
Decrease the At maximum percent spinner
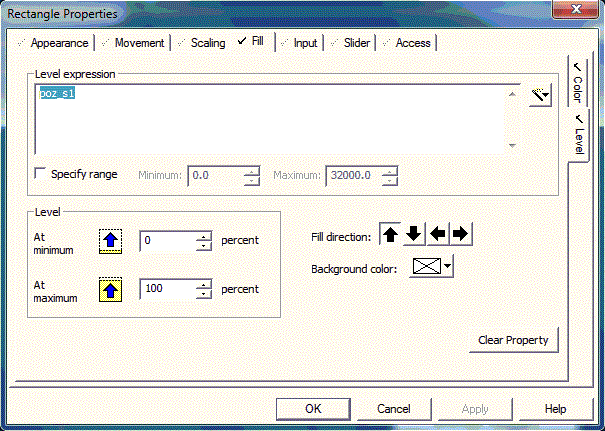click(204, 294)
